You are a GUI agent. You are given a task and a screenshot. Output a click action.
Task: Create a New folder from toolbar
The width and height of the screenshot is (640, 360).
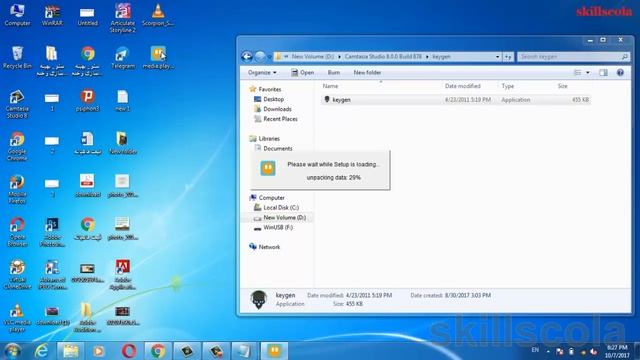(x=367, y=73)
